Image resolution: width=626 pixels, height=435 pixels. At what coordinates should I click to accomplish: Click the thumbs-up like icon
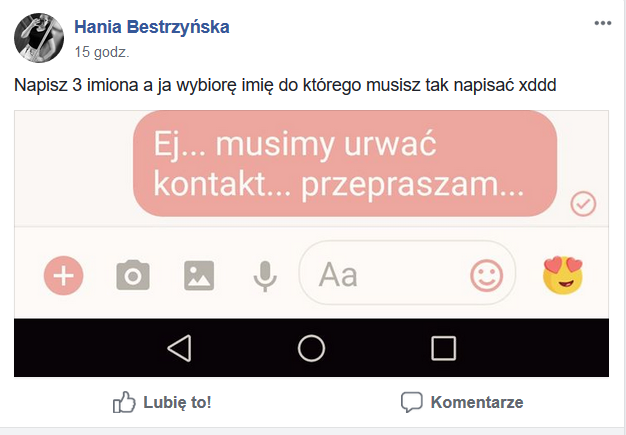124,402
